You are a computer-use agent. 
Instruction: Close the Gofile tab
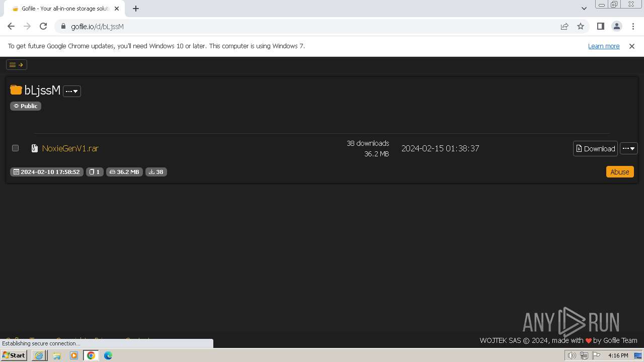click(x=117, y=9)
